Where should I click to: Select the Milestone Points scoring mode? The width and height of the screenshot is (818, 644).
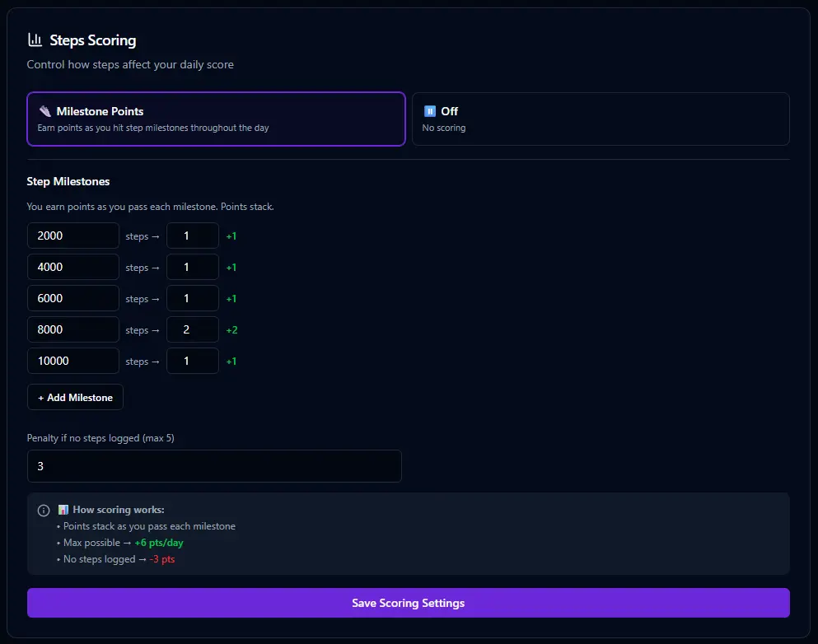[215, 119]
